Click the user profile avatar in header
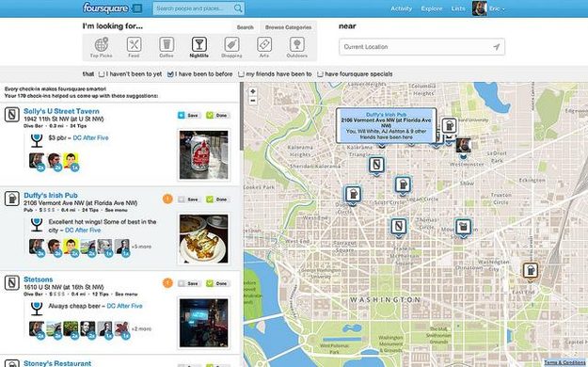Viewport: 588px width, 367px height. point(479,8)
